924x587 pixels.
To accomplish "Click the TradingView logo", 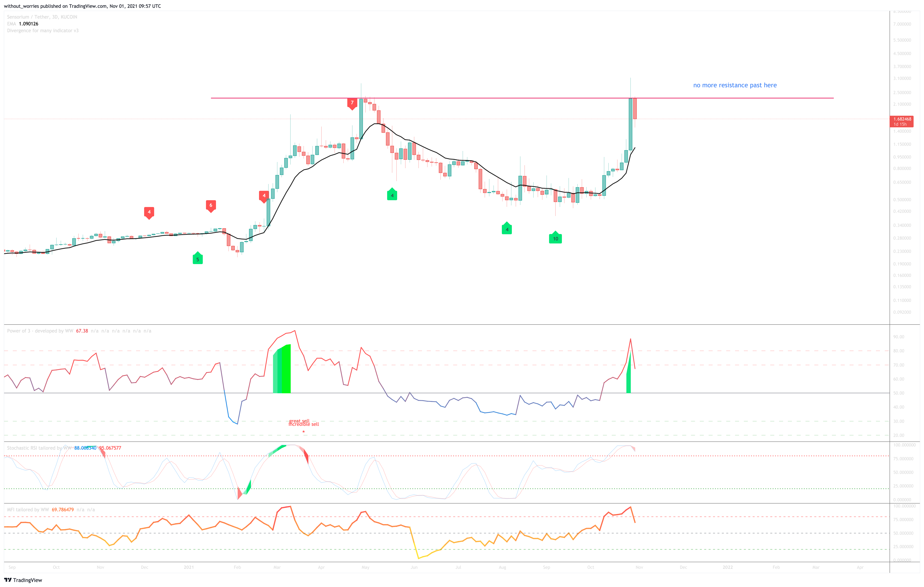I will point(23,580).
